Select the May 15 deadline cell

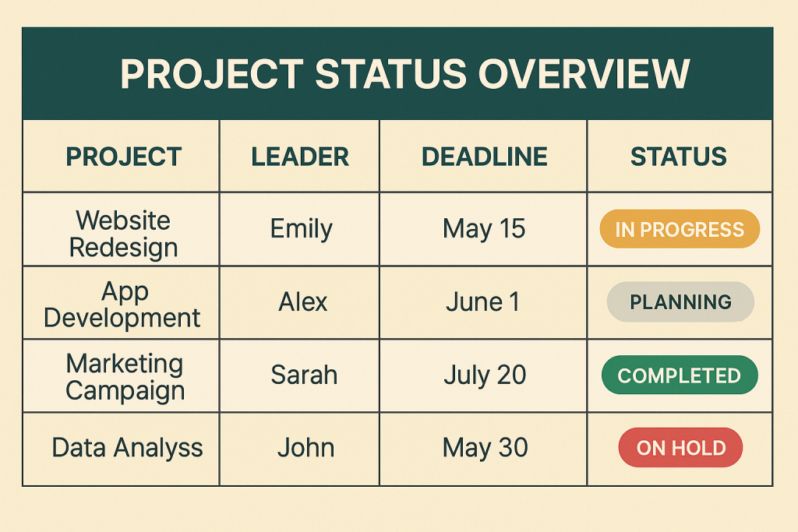pos(483,229)
